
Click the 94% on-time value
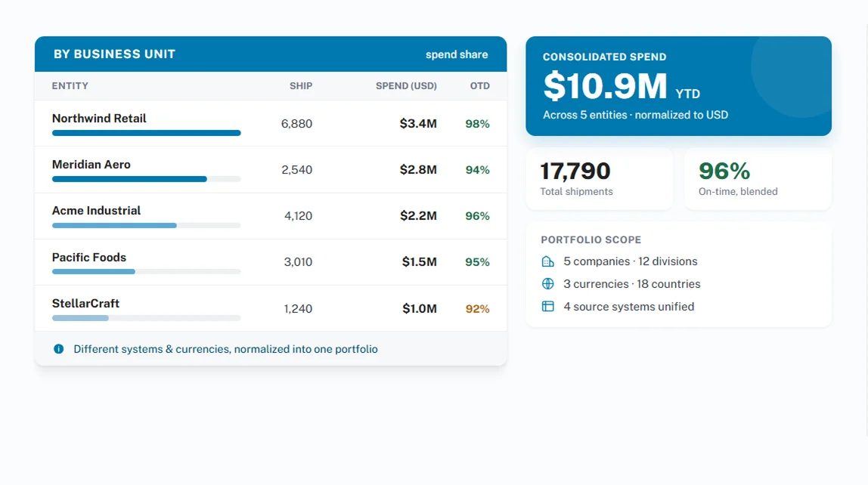pyautogui.click(x=477, y=170)
